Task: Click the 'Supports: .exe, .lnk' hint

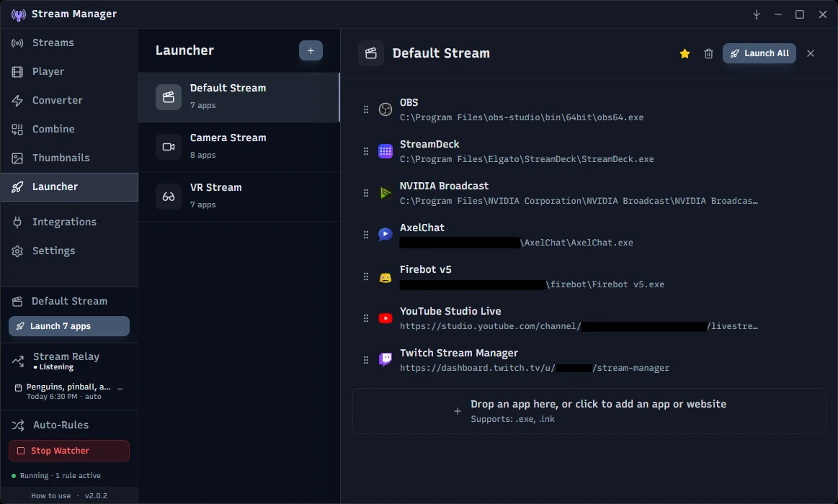Action: [x=512, y=419]
